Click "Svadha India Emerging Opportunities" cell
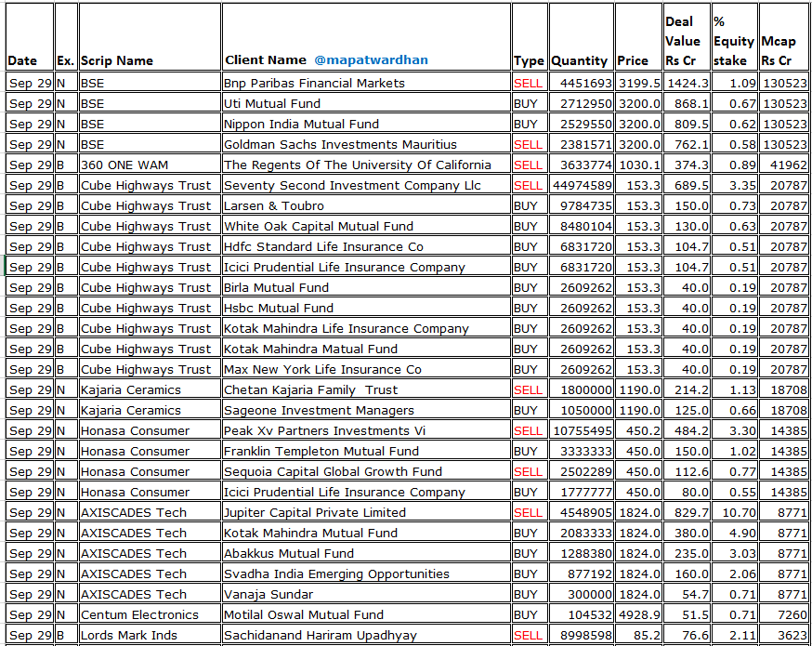Image resolution: width=812 pixels, height=646 pixels. (x=366, y=574)
